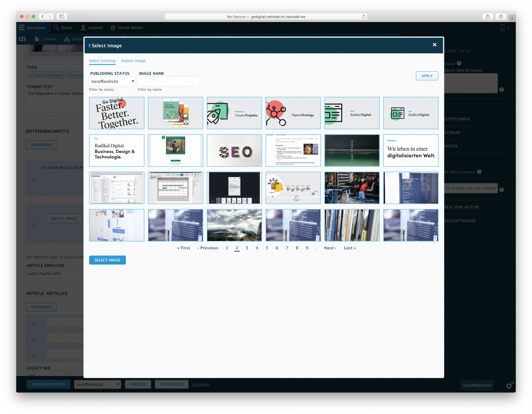
Task: Expand the Sitemap section in the sidebar
Action: pyautogui.click(x=453, y=132)
